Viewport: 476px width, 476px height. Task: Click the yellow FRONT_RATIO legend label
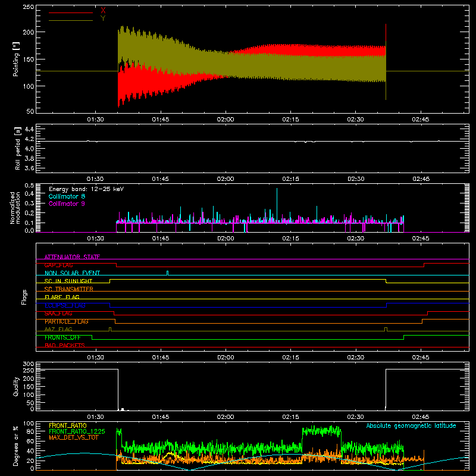(x=68, y=425)
